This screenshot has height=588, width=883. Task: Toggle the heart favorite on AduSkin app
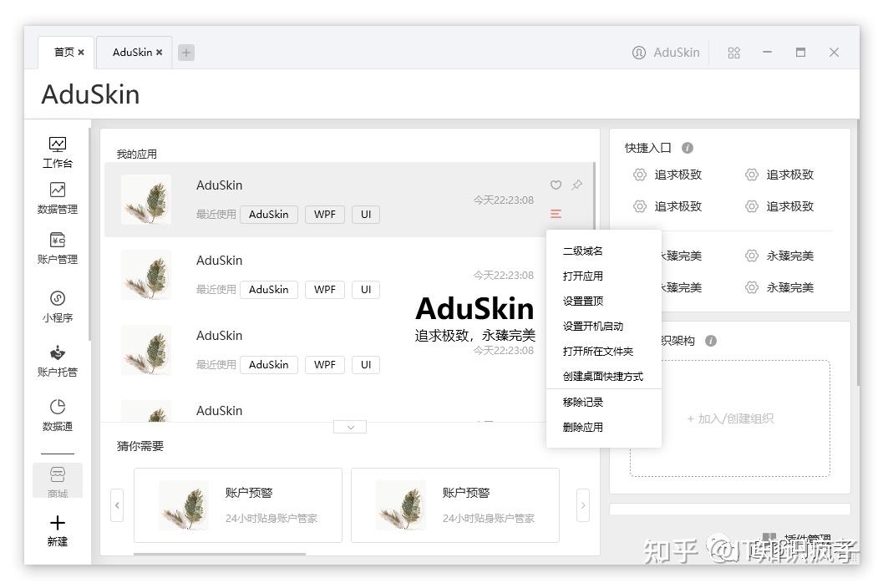556,185
